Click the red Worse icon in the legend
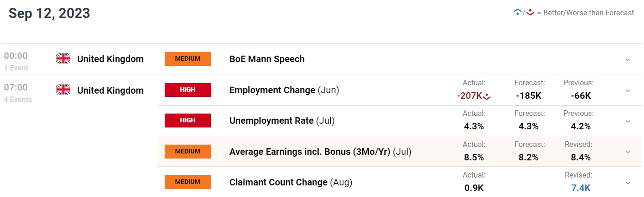 tap(530, 13)
